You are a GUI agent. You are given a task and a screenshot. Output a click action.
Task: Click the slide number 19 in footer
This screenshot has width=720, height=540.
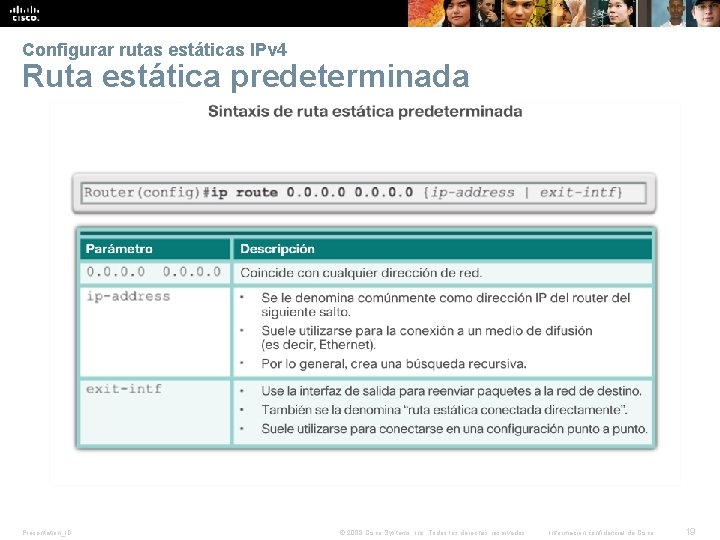pyautogui.click(x=691, y=532)
